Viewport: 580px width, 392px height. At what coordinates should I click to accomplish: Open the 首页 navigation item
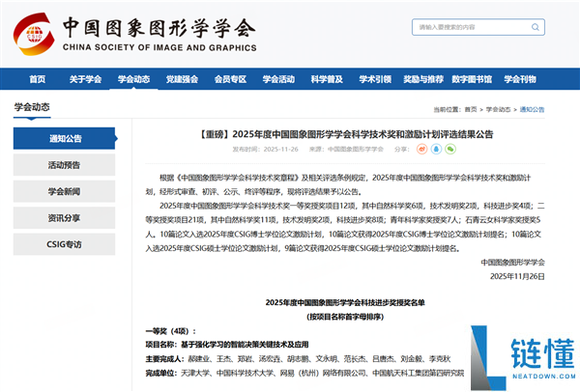38,79
